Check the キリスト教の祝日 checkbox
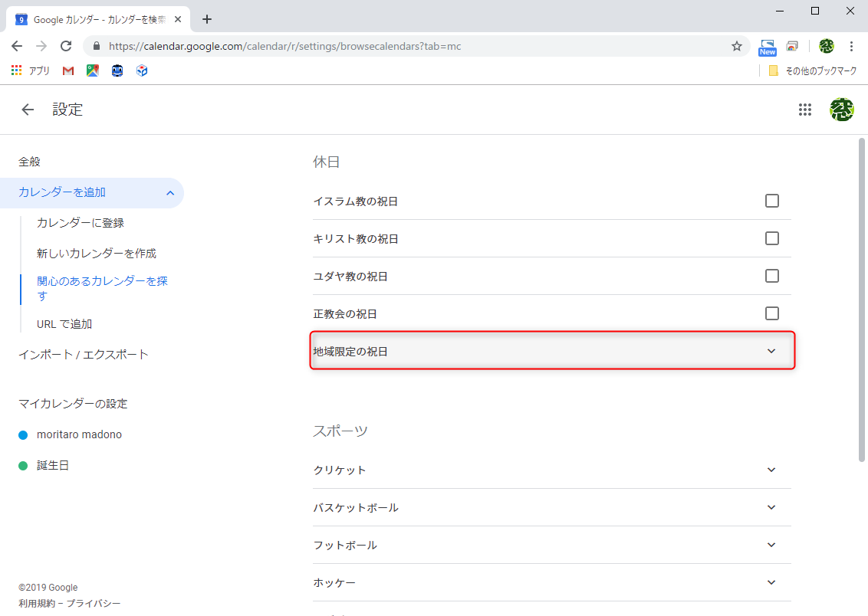The width and height of the screenshot is (868, 616). pyautogui.click(x=771, y=238)
